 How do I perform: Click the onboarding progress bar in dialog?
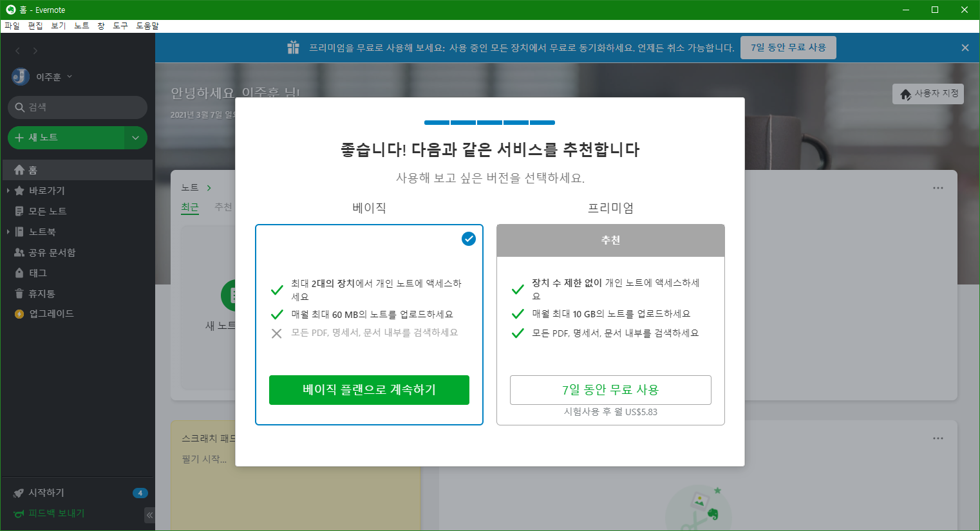tap(489, 122)
